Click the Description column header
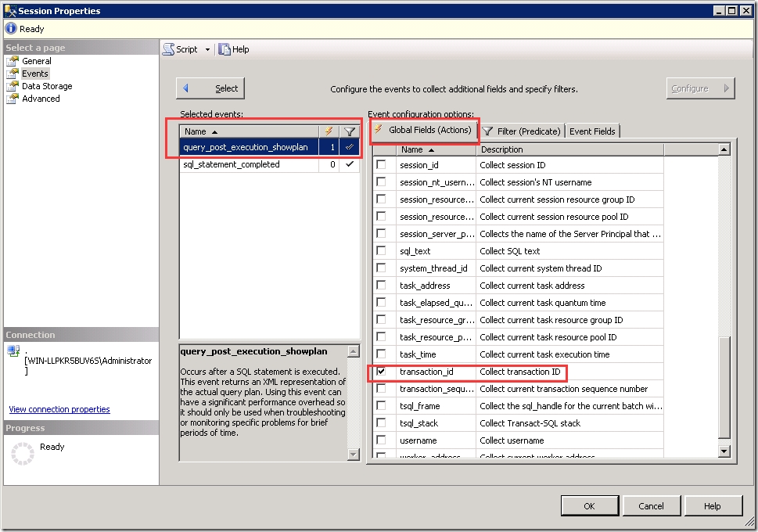The width and height of the screenshot is (758, 532). tap(570, 149)
